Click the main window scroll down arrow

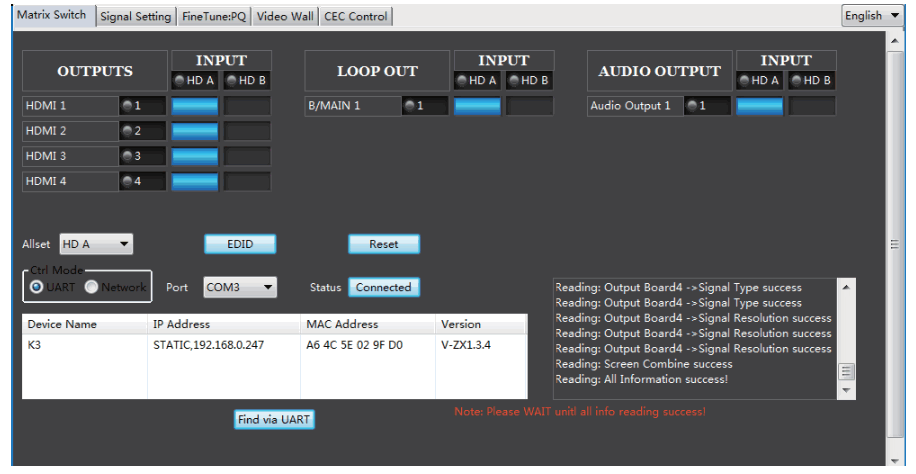[x=894, y=460]
